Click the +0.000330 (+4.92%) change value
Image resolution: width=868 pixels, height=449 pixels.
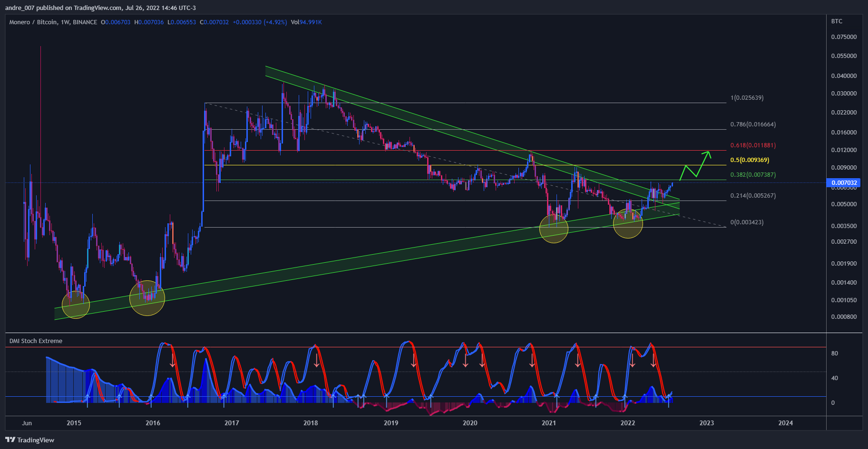(x=260, y=22)
